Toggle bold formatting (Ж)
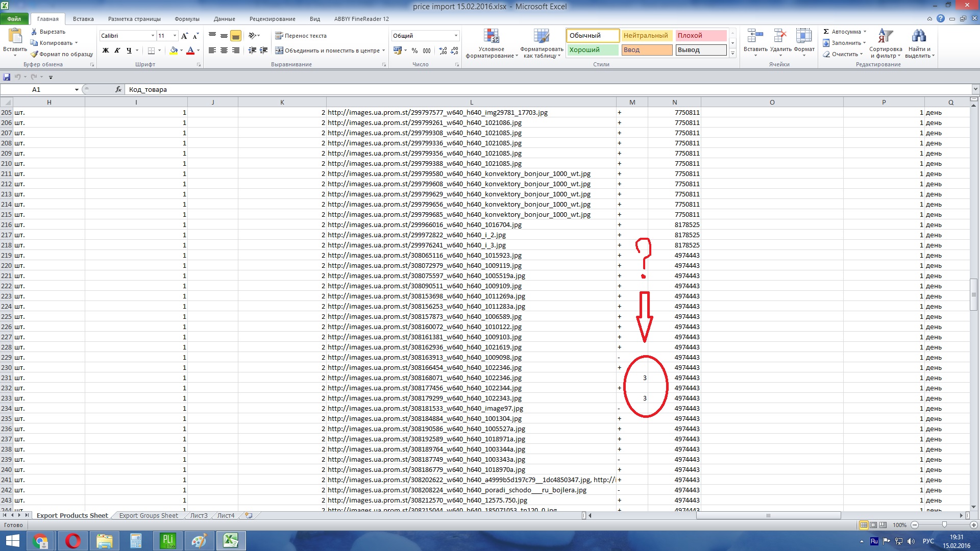The width and height of the screenshot is (980, 551). (x=106, y=51)
